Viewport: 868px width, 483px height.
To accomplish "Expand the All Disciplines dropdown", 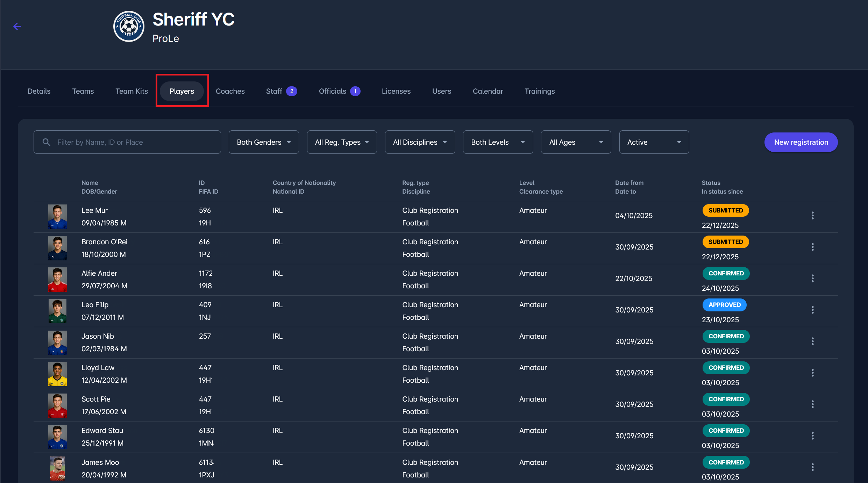I will (x=420, y=142).
